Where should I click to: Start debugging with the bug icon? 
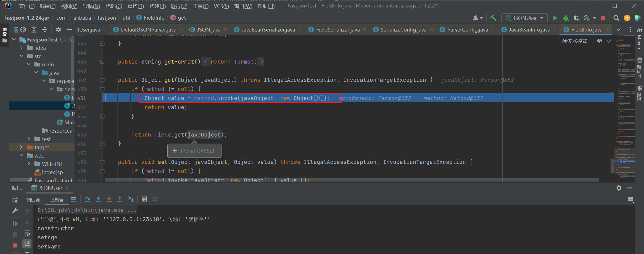pyautogui.click(x=566, y=18)
